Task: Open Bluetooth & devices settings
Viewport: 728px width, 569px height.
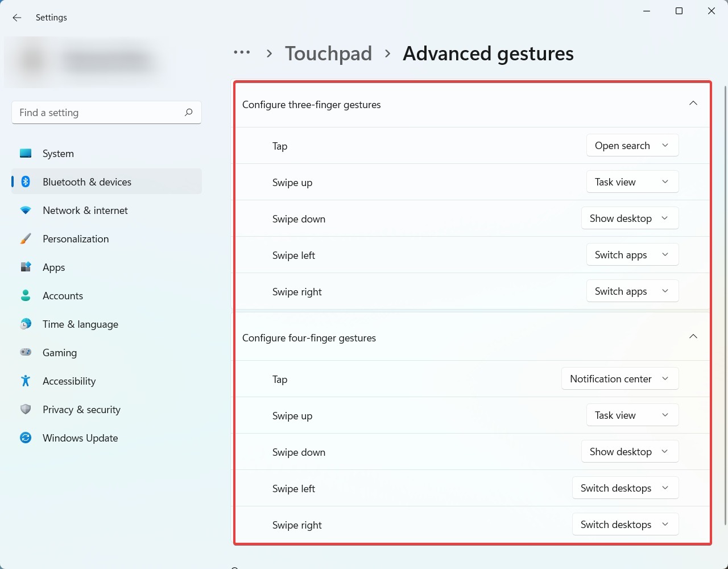Action: click(x=87, y=182)
